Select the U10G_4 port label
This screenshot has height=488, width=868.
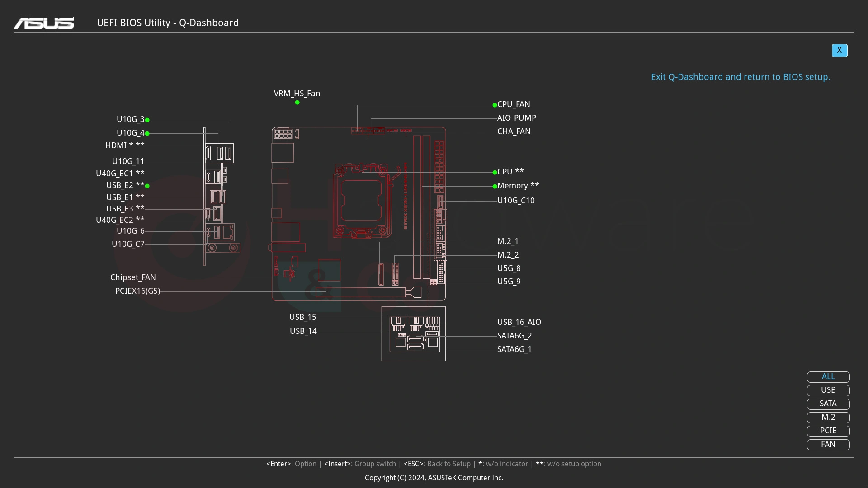pyautogui.click(x=131, y=133)
